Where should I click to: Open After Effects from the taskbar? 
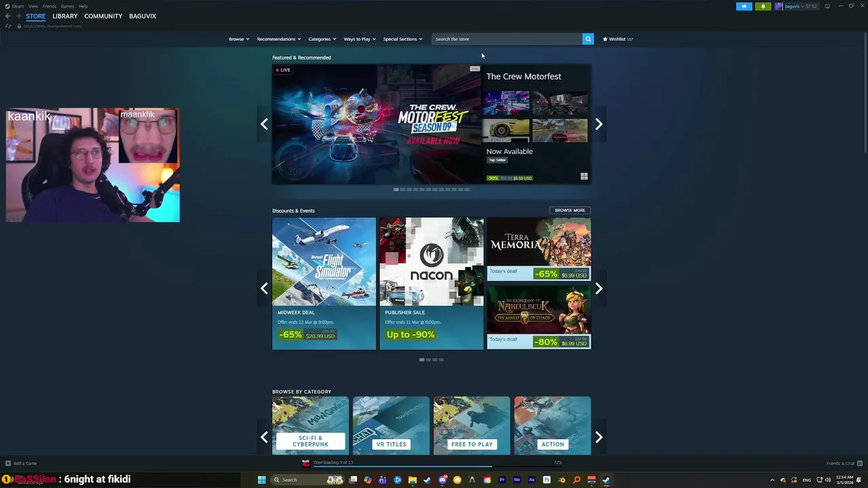point(532,480)
